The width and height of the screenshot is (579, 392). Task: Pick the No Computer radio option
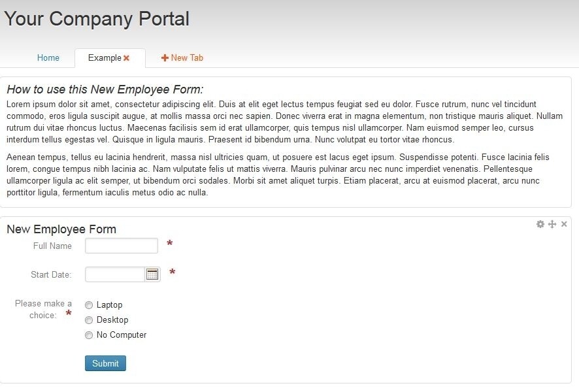point(89,335)
